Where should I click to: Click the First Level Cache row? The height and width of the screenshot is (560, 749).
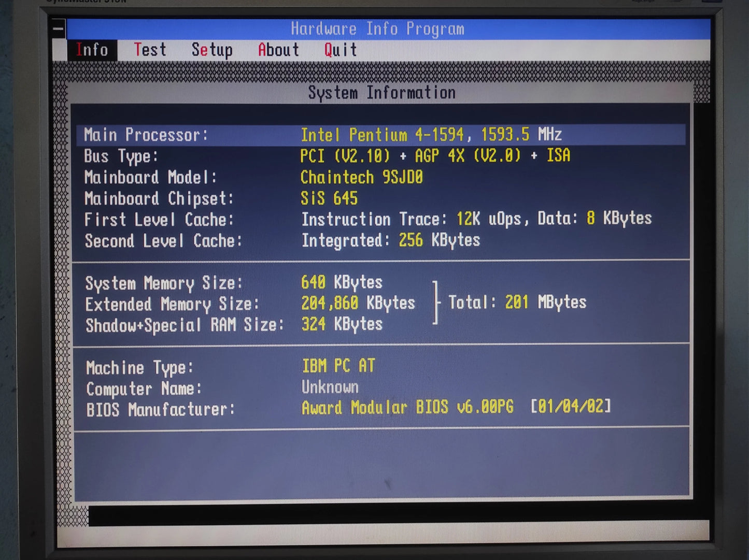pos(368,219)
